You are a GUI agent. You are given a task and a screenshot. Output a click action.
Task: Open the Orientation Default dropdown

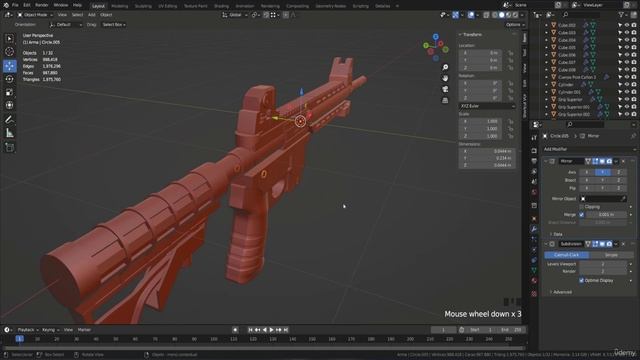coord(66,24)
